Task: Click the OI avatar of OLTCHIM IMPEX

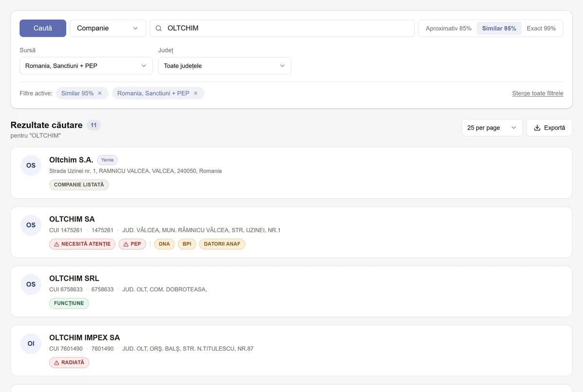Action: coord(31,343)
